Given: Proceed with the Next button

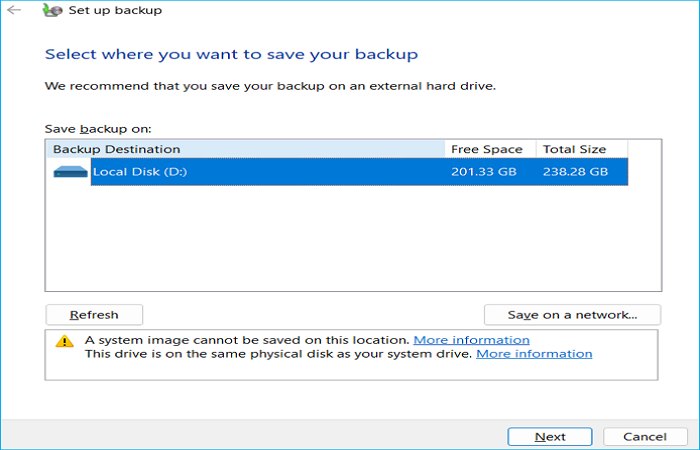Looking at the screenshot, I should (x=550, y=437).
